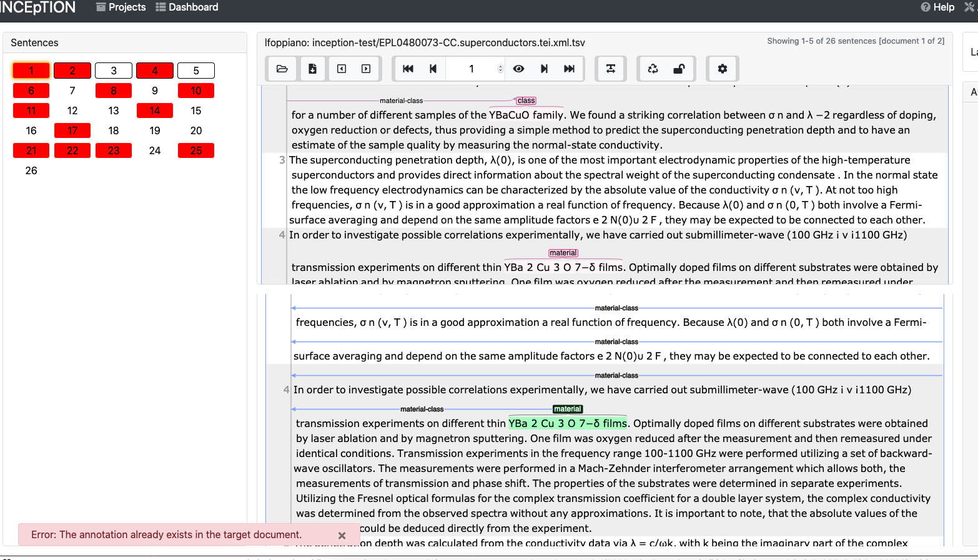978x560 pixels.
Task: Select sentence 21 in Sentences panel
Action: pos(31,150)
